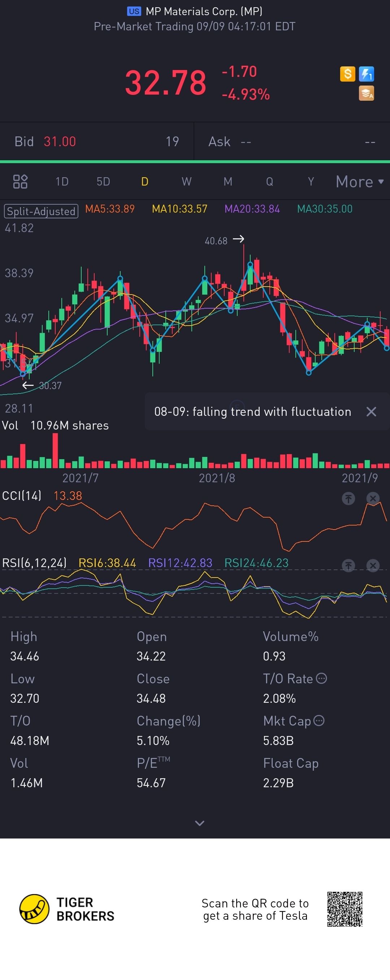The height and width of the screenshot is (980, 390).
Task: Tap the QR code image
Action: coord(345,909)
